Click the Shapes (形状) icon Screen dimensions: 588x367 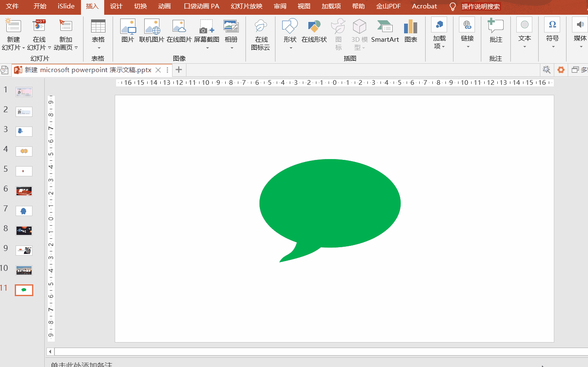click(290, 27)
